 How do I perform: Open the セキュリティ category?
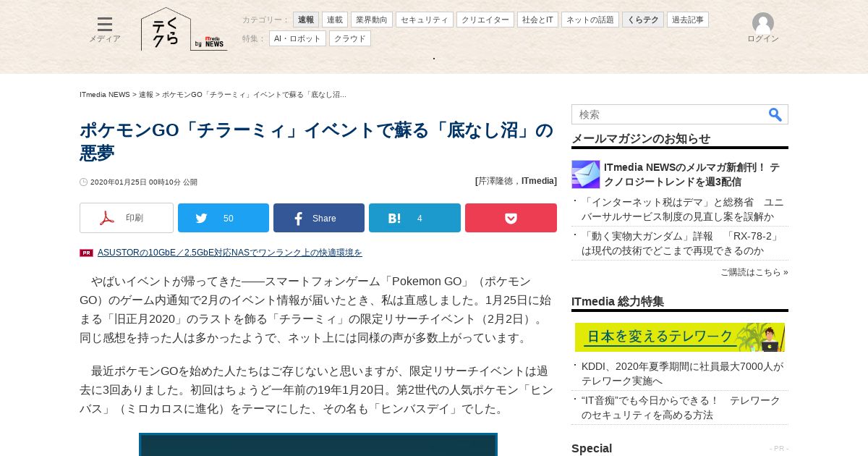(x=425, y=20)
